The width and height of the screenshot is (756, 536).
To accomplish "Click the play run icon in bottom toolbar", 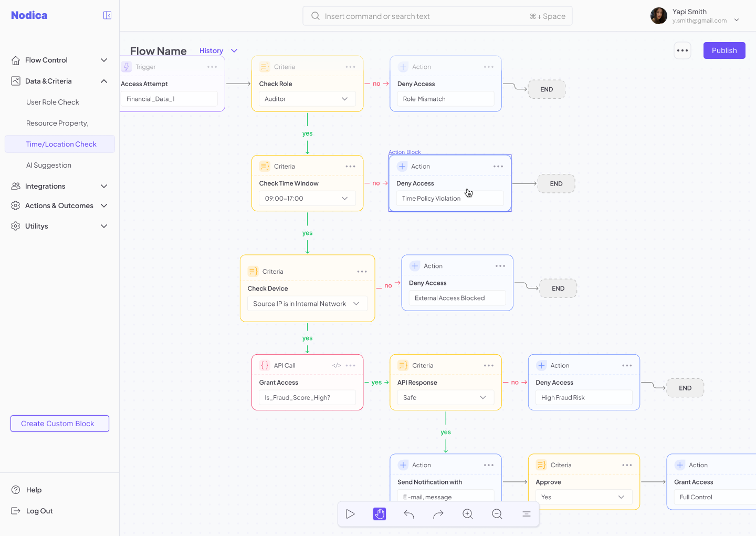I will coord(350,514).
